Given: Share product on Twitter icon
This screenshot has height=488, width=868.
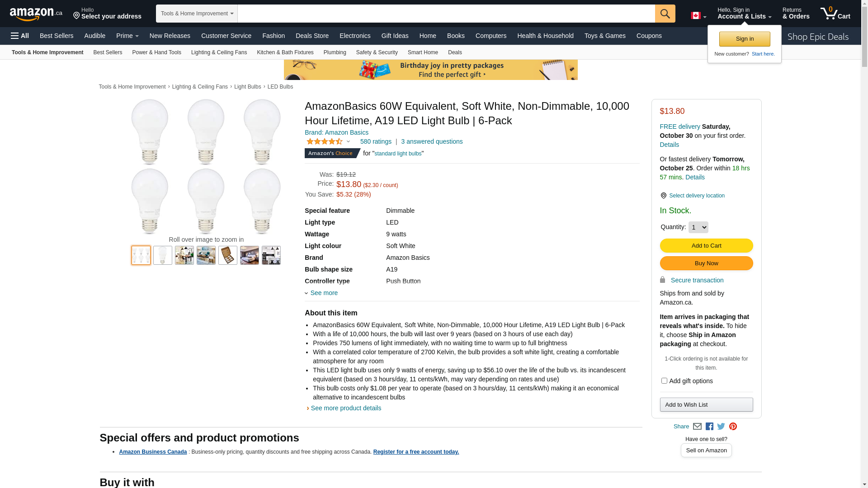Looking at the screenshot, I should click(721, 427).
